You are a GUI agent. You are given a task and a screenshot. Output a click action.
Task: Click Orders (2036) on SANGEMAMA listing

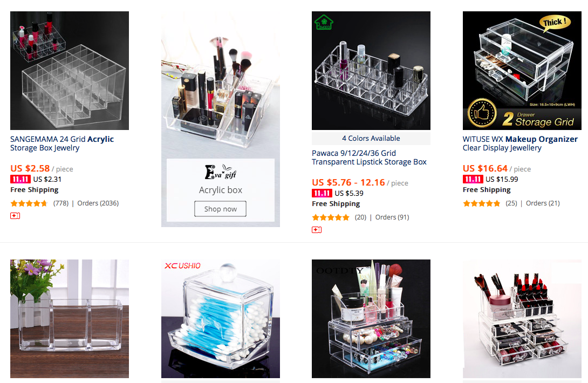pos(98,203)
